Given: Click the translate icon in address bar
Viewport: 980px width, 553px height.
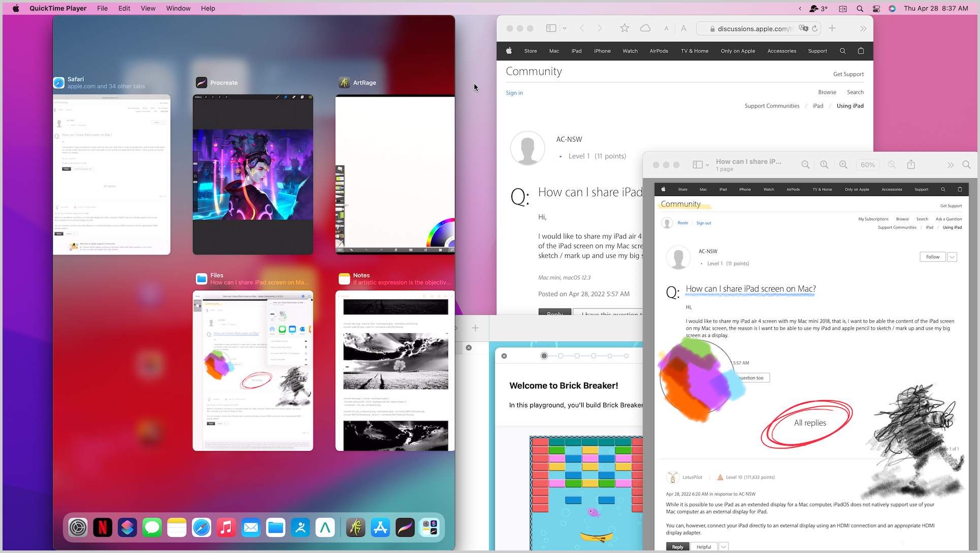Looking at the screenshot, I should point(803,28).
